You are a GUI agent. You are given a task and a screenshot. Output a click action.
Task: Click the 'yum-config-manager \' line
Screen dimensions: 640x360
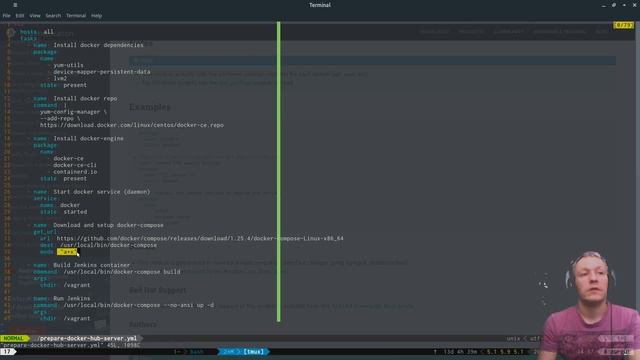pos(73,111)
